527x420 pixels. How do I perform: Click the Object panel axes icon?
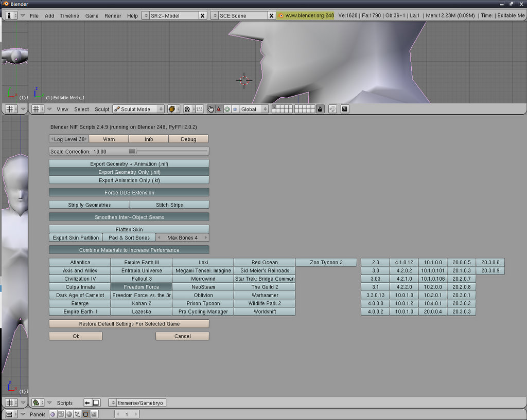[x=77, y=414]
